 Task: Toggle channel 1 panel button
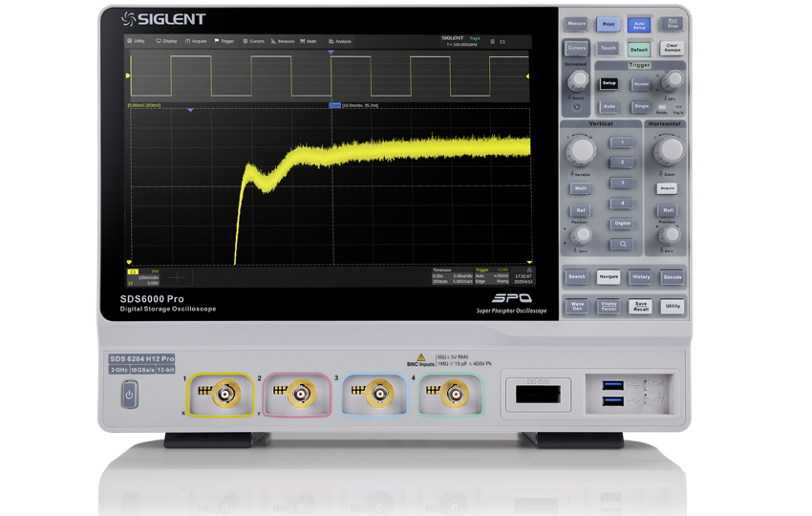click(x=622, y=142)
